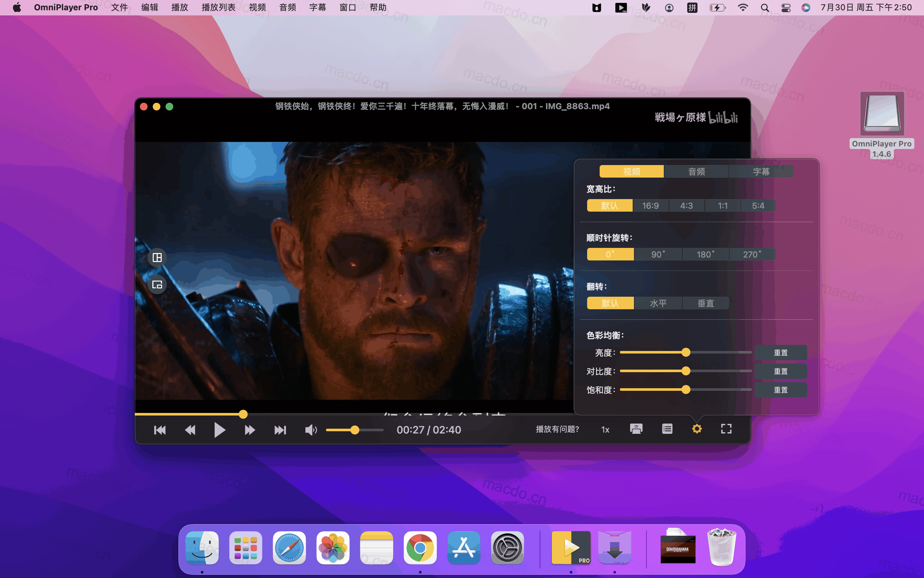Rewind the video playback
Screen dimensions: 924x578
(190, 430)
